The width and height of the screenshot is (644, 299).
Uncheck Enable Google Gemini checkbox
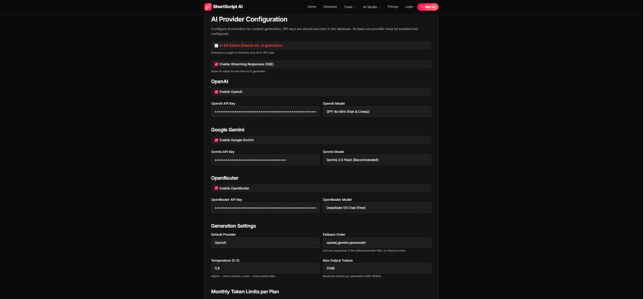(216, 140)
